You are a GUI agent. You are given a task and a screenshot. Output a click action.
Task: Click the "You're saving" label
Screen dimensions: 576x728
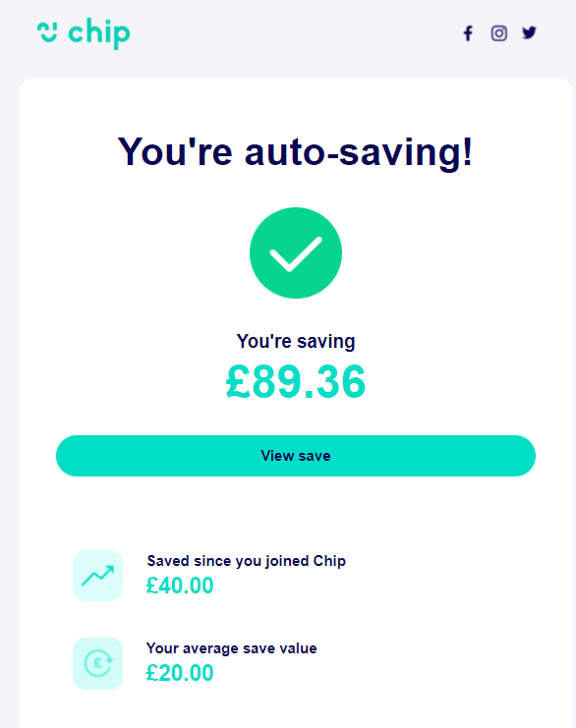[x=296, y=341]
